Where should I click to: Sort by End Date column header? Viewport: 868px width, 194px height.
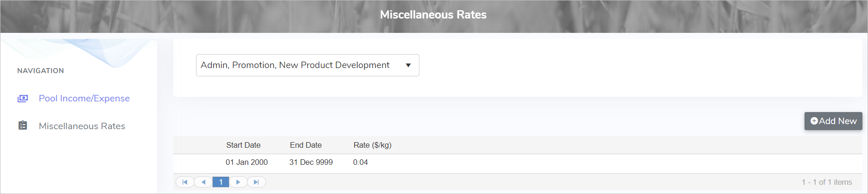[305, 145]
